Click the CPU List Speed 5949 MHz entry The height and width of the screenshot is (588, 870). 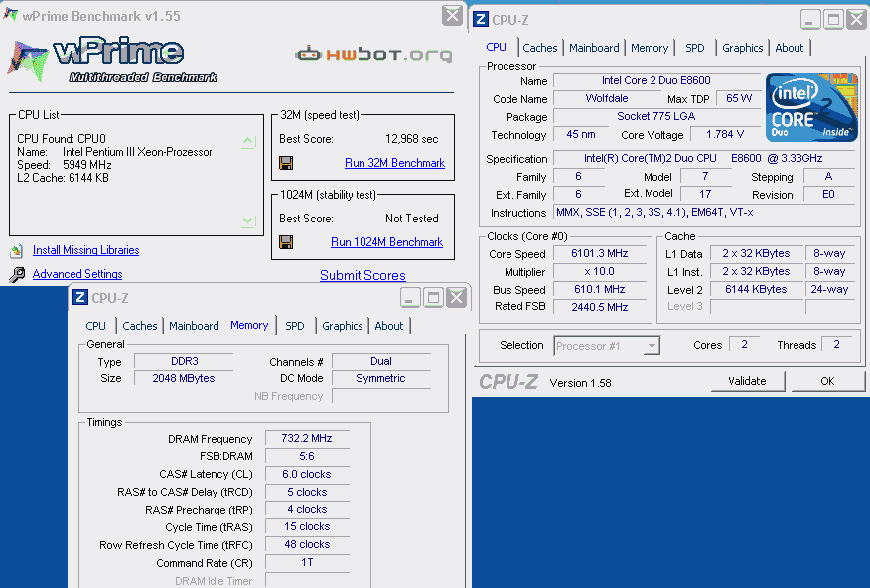tap(65, 165)
